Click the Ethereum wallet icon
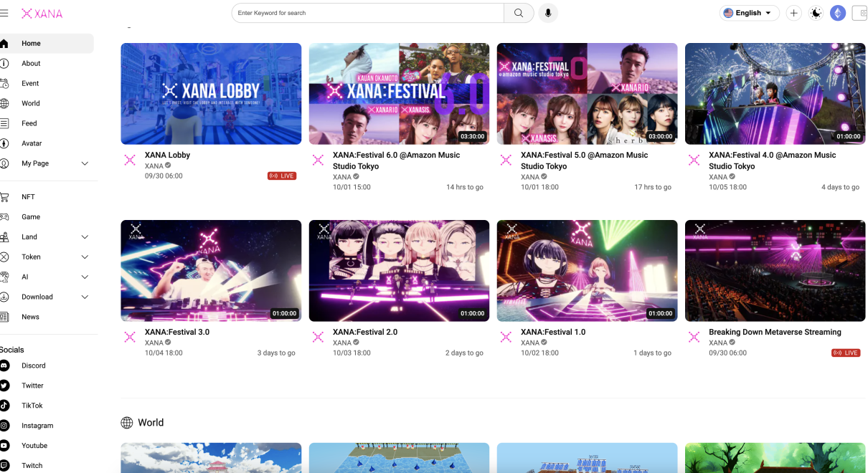 (838, 13)
